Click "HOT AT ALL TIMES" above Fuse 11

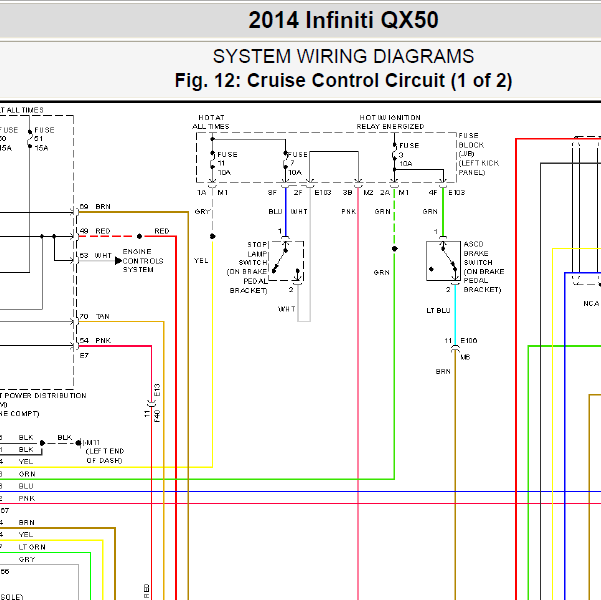pyautogui.click(x=211, y=122)
